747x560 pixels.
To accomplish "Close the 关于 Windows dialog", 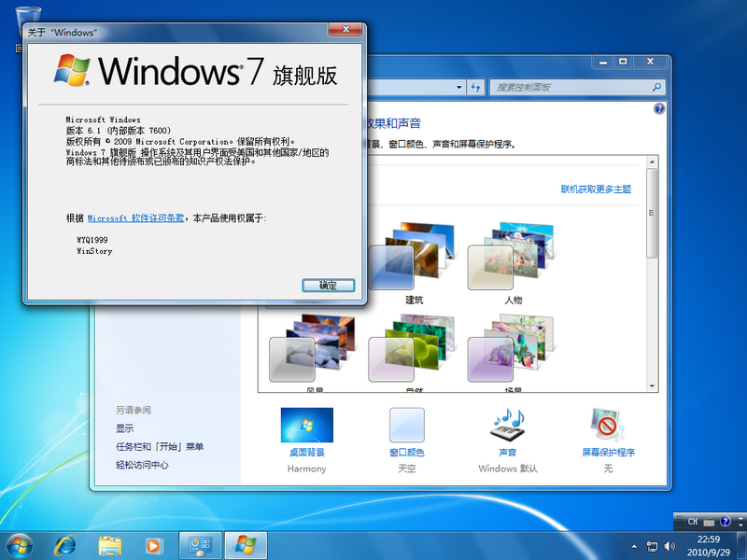I will 345,30.
